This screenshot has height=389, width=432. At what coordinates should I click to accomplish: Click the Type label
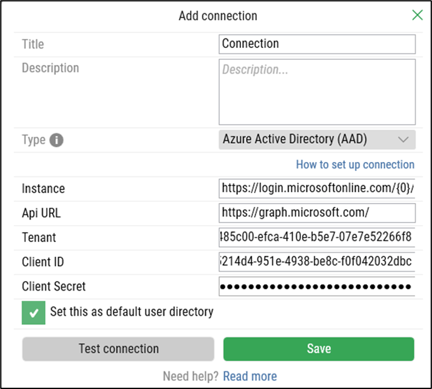33,140
